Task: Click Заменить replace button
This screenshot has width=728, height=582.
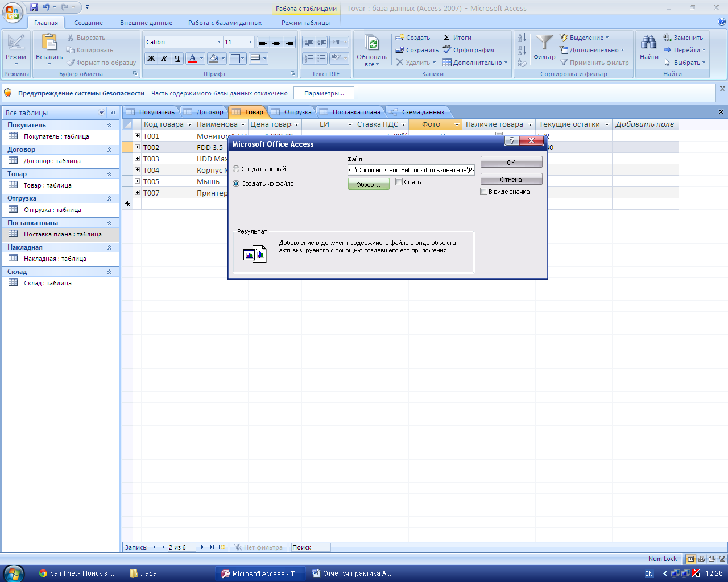Action: coord(684,38)
